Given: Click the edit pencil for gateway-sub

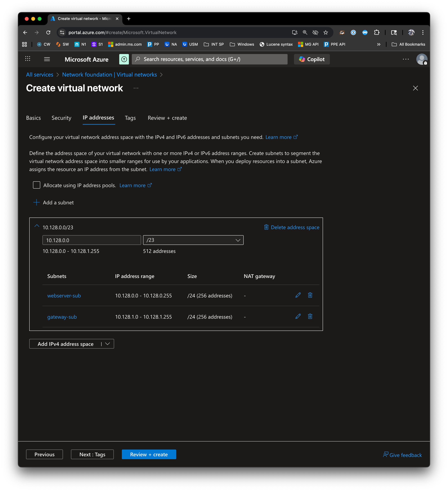Looking at the screenshot, I should tap(298, 316).
